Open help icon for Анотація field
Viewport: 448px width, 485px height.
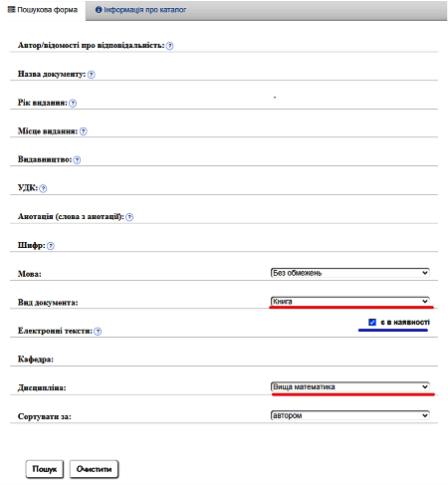[129, 217]
